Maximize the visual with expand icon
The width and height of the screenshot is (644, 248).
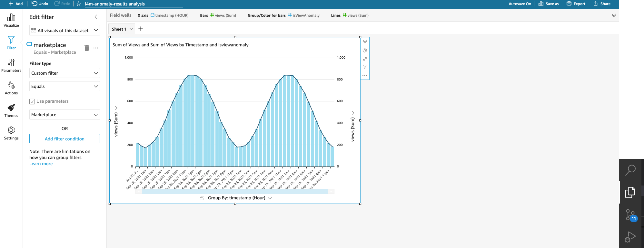(365, 59)
